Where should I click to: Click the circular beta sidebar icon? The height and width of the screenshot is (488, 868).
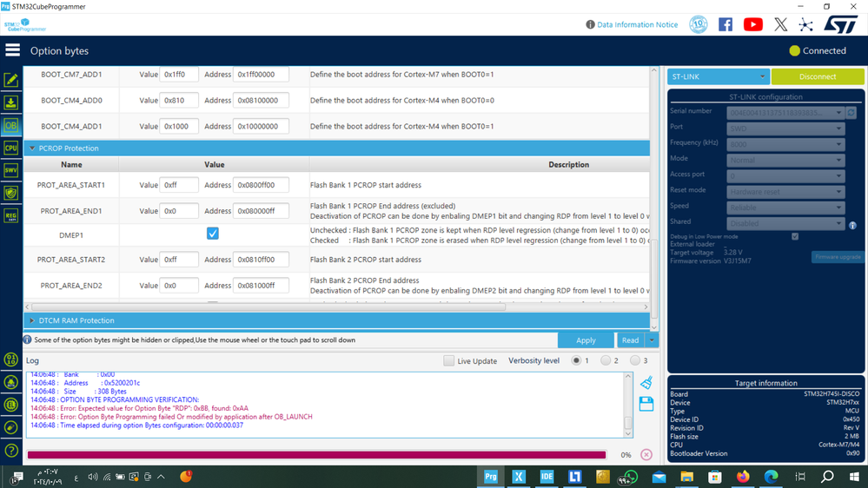click(x=11, y=382)
